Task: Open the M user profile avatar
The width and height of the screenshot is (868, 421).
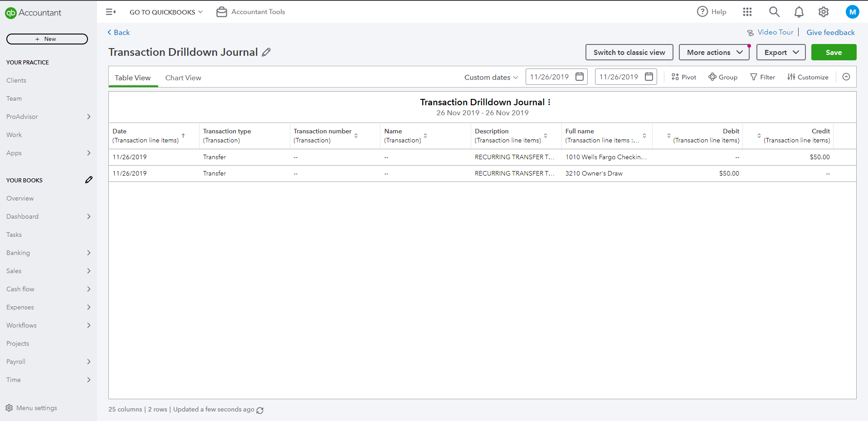Action: click(853, 12)
